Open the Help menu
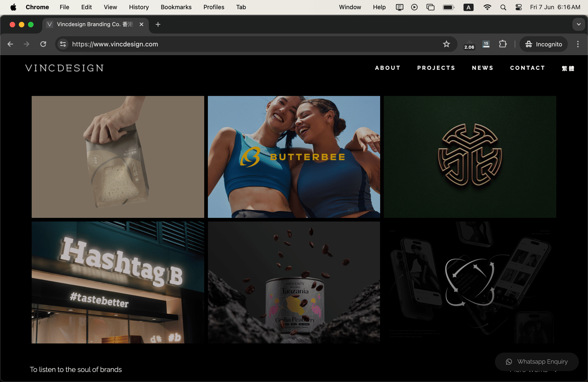 coord(379,7)
